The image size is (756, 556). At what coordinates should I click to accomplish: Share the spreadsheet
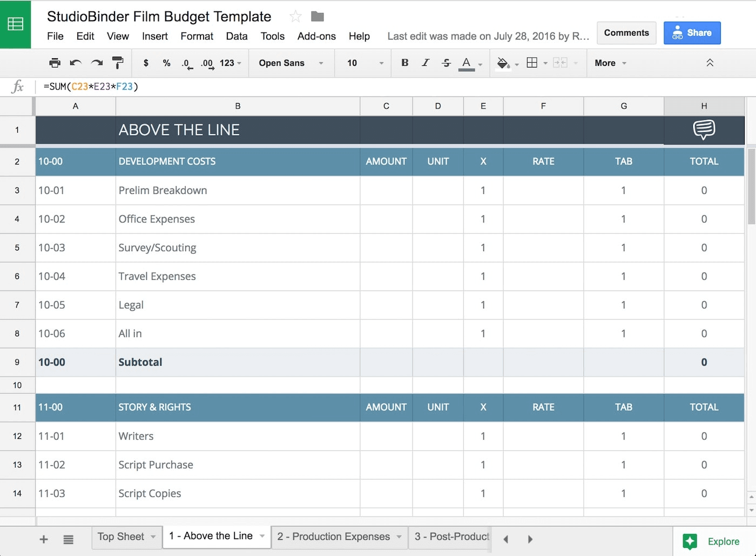click(x=692, y=33)
